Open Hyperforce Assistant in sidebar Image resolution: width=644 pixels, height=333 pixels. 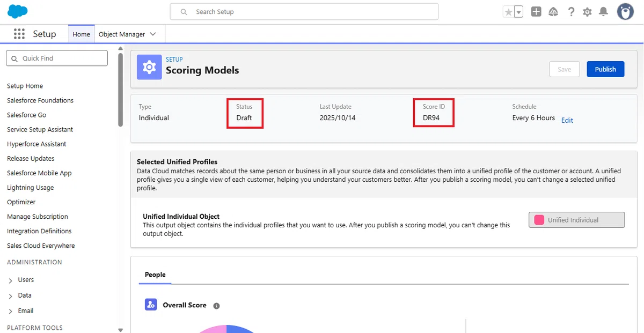tap(36, 144)
